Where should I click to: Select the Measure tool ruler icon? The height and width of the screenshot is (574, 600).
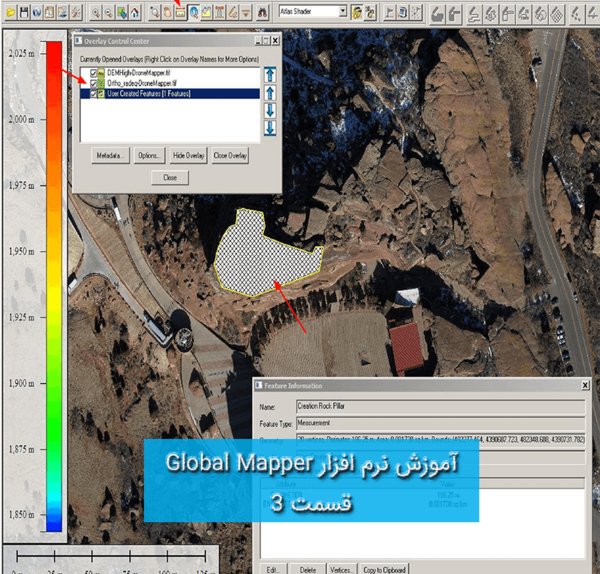181,13
